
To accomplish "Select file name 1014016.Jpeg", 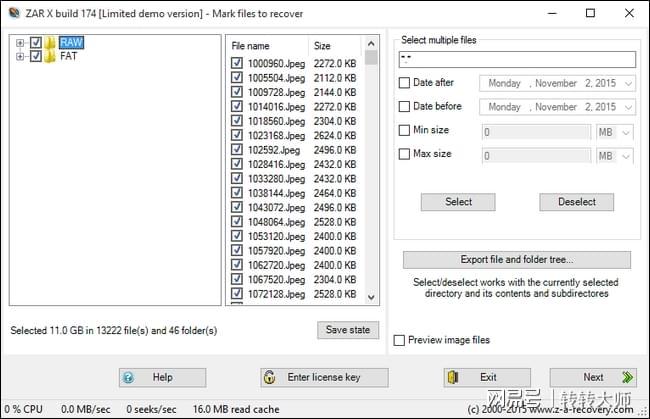I will pos(276,107).
